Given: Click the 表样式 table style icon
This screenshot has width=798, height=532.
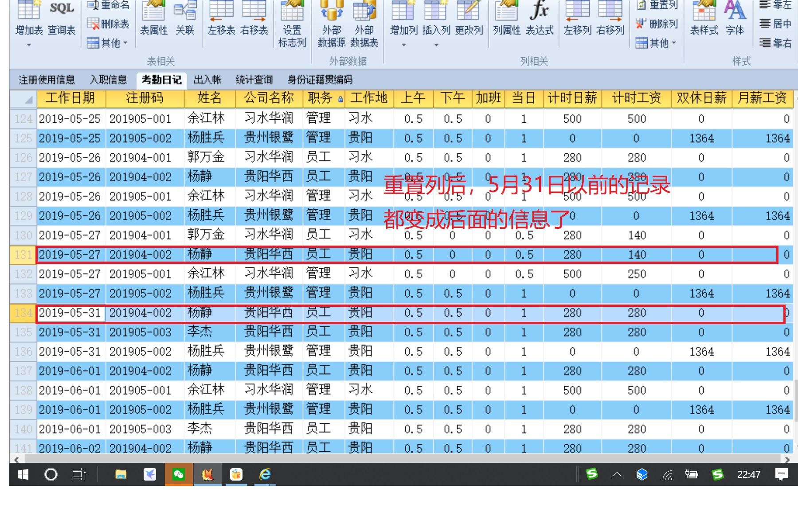Looking at the screenshot, I should click(704, 18).
